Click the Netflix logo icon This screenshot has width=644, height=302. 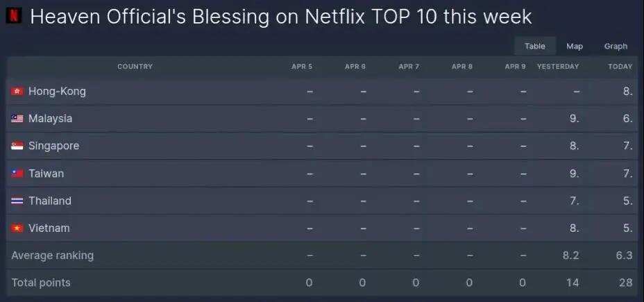pos(14,15)
